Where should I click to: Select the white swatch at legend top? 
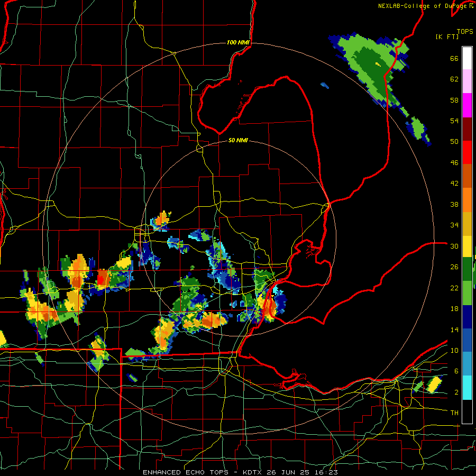[467, 58]
